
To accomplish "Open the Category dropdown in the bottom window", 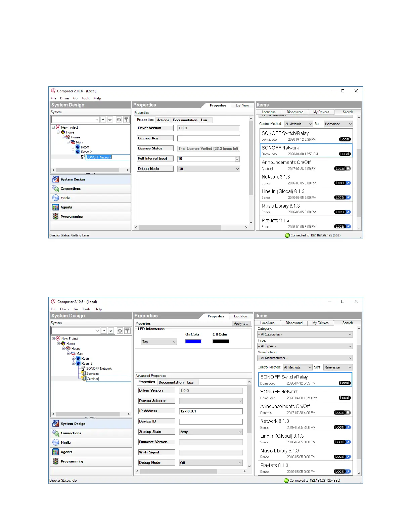I will click(x=305, y=335).
